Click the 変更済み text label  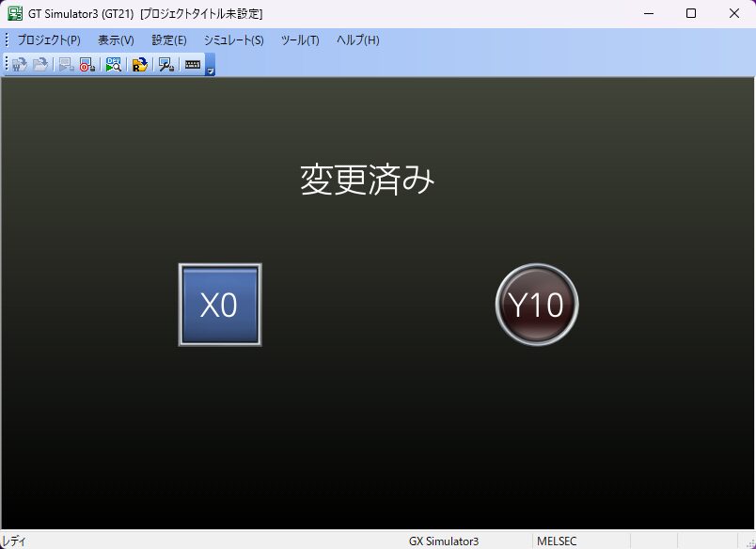(x=368, y=180)
